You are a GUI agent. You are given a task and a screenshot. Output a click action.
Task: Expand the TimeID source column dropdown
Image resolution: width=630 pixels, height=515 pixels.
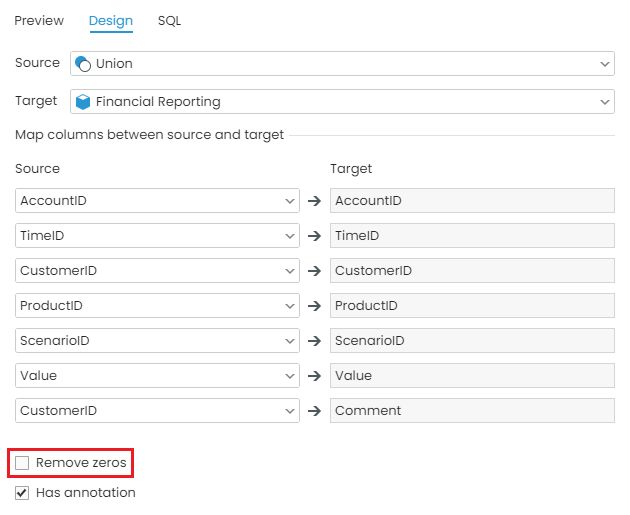coord(158,235)
